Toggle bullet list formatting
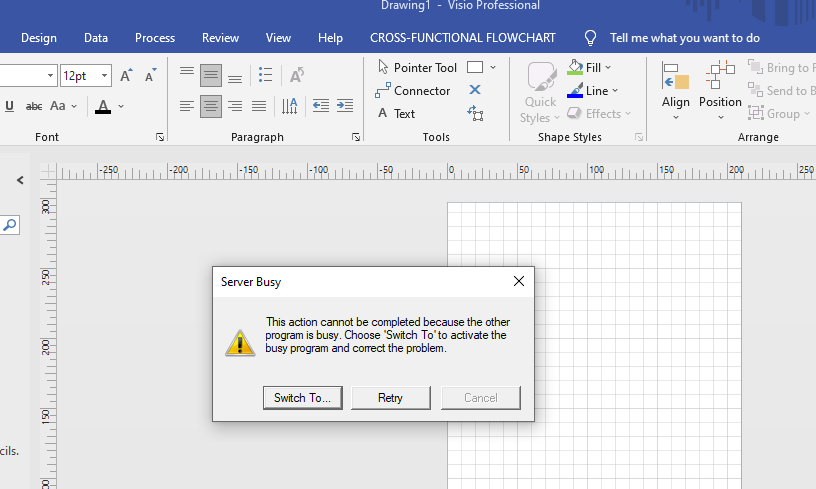This screenshot has width=816, height=489. pos(265,75)
